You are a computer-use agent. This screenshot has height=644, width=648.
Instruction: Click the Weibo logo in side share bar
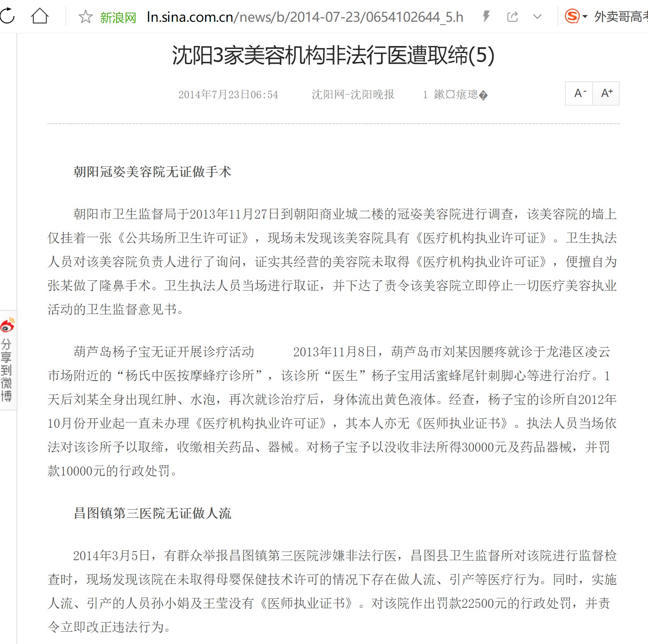click(x=7, y=325)
